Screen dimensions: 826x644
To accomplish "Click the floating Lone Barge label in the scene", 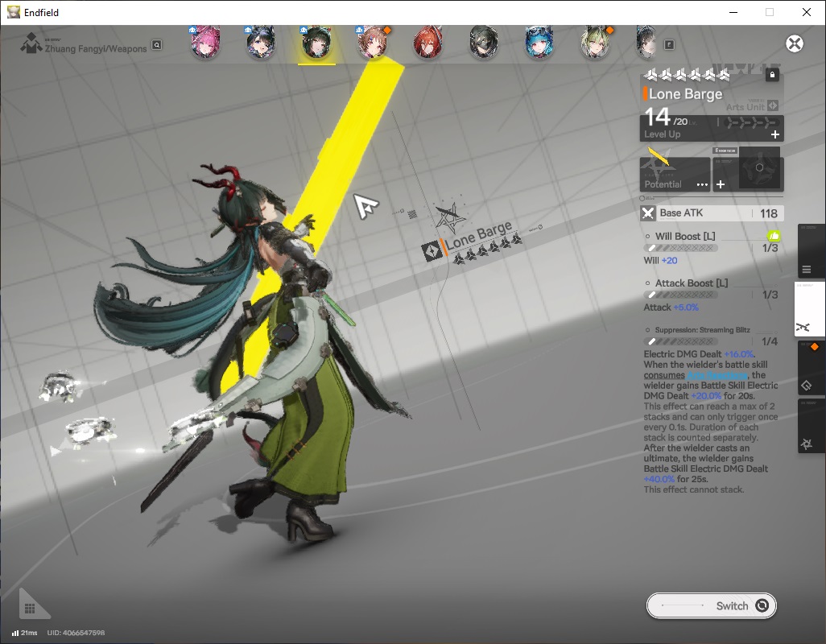I will 479,236.
